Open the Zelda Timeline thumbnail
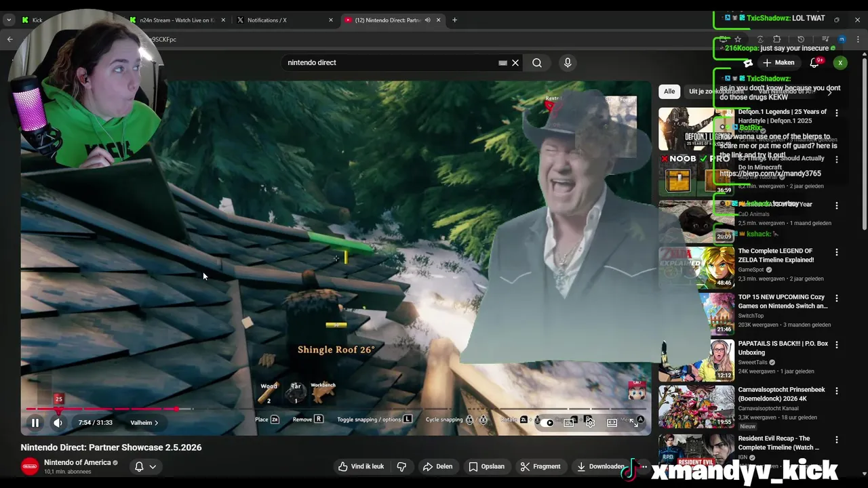Image resolution: width=868 pixels, height=488 pixels. pos(696,267)
